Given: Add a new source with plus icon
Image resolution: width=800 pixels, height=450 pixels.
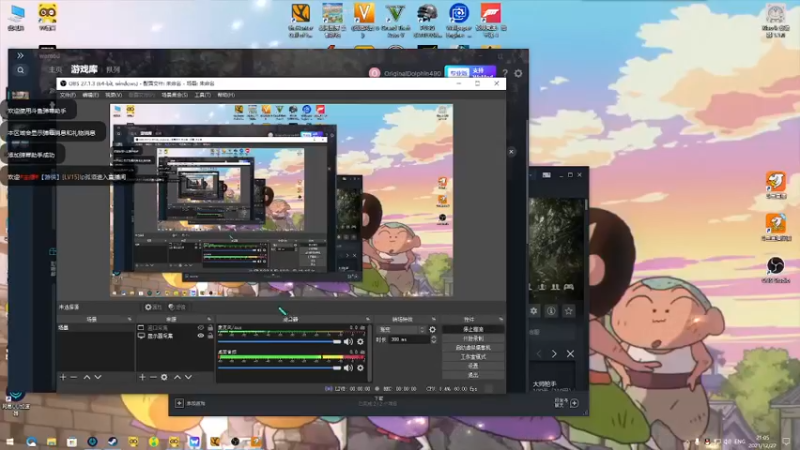Looking at the screenshot, I should tap(142, 377).
